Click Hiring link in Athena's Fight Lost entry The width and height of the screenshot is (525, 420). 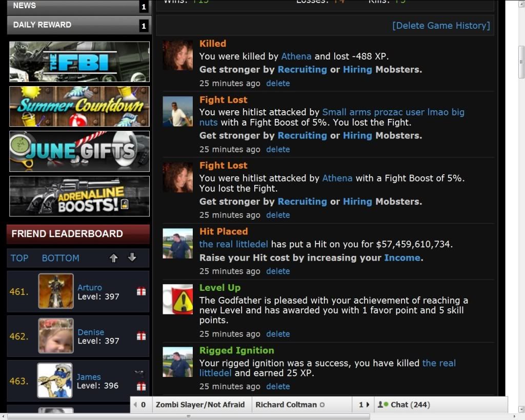pyautogui.click(x=357, y=202)
